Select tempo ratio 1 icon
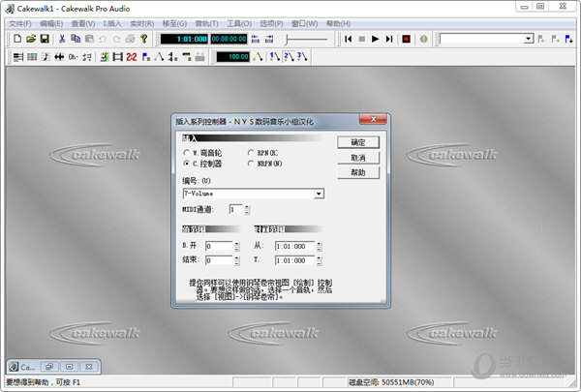 275,57
